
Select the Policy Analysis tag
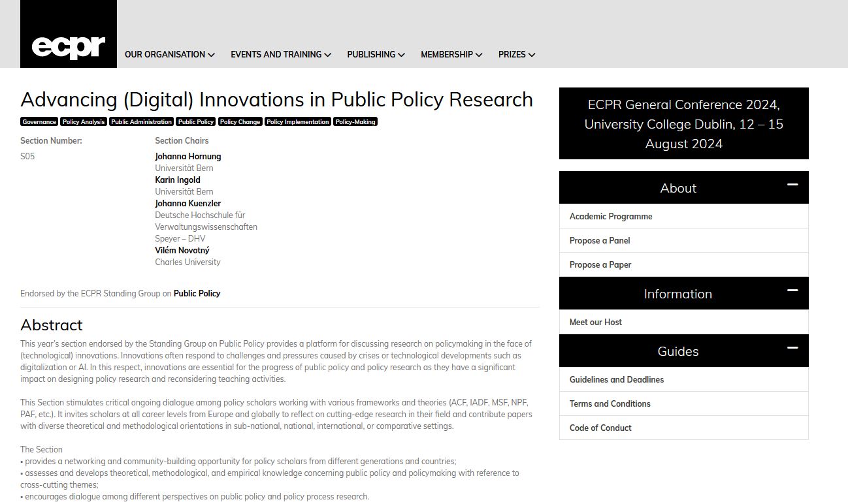(84, 122)
